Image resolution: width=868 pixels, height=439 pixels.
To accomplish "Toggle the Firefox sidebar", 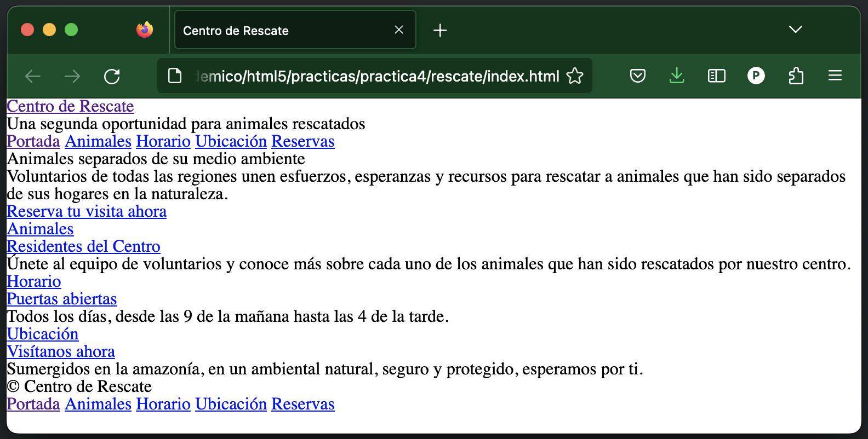I will [x=716, y=76].
